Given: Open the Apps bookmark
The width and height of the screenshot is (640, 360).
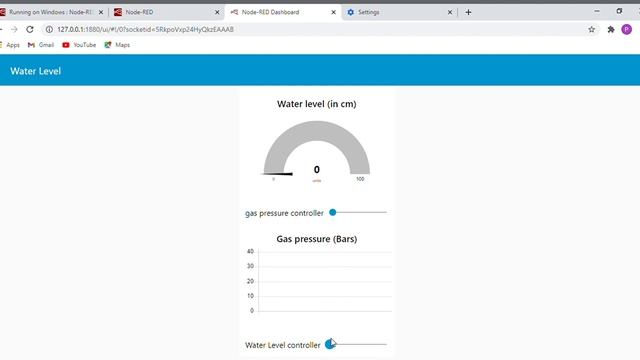Looking at the screenshot, I should pos(10,45).
